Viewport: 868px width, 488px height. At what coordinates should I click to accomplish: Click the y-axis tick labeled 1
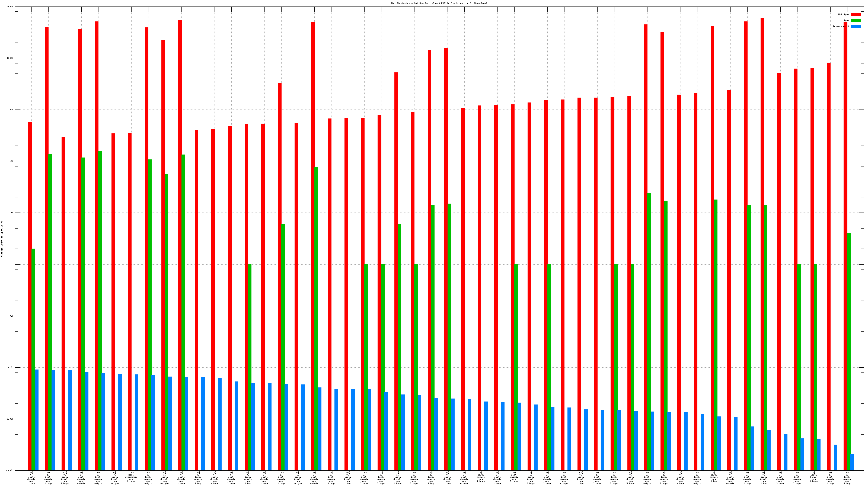tap(13, 264)
